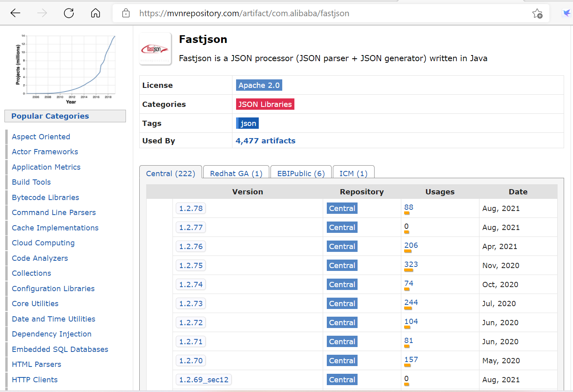Screen dimensions: 573x392
Task: Open Code Analyzers category
Action: 40,258
